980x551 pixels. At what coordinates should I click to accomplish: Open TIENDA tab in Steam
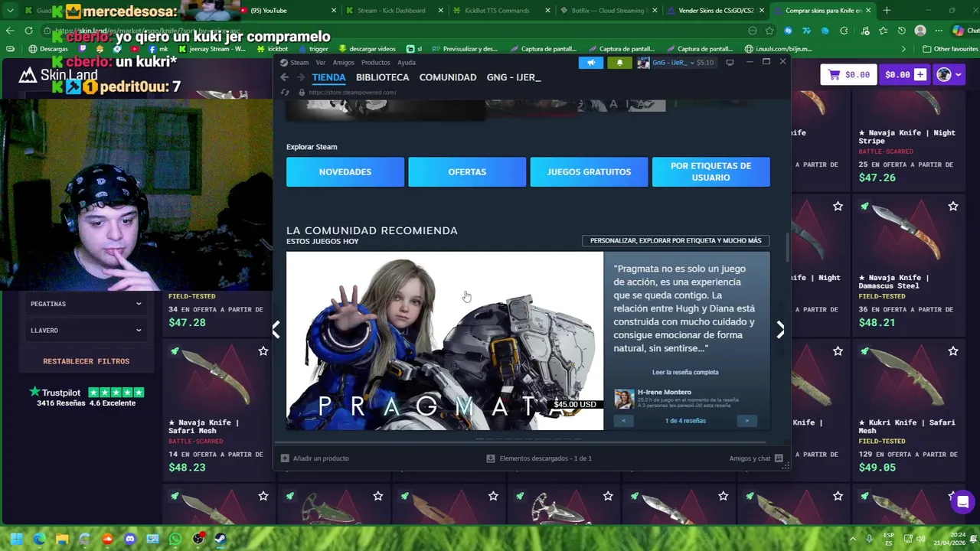click(x=328, y=77)
